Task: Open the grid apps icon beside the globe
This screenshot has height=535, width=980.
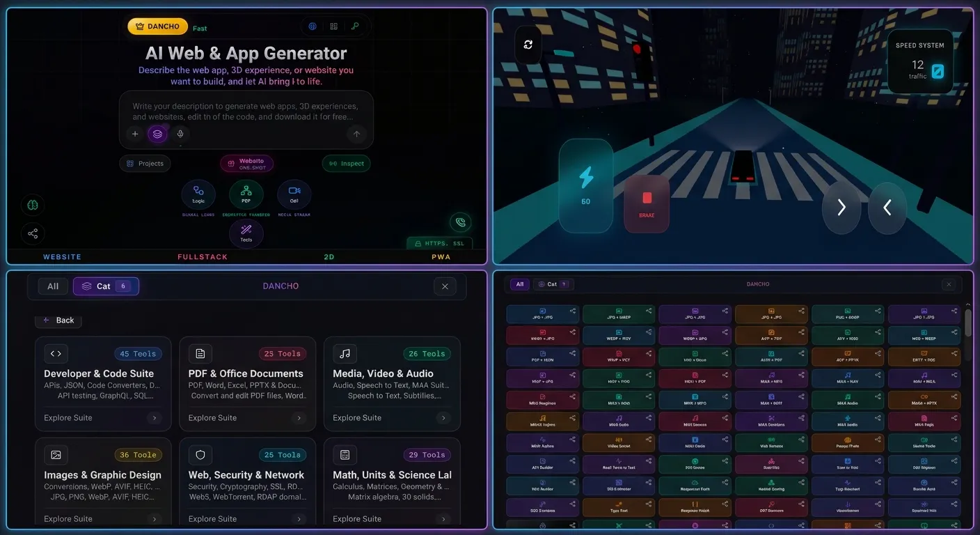Action: pyautogui.click(x=334, y=26)
